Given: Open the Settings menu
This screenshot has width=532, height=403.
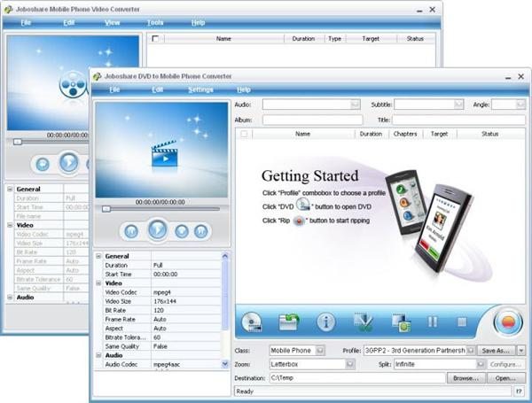Looking at the screenshot, I should tap(200, 89).
